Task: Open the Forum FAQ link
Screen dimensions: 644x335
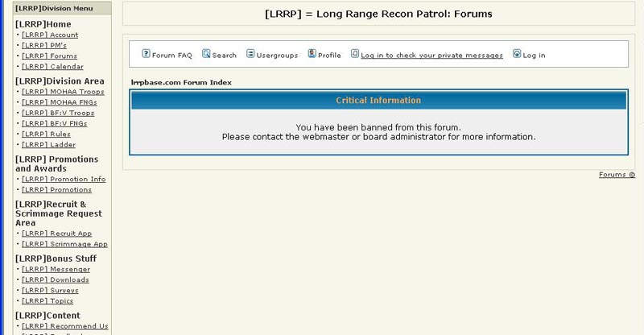Action: 172,56
